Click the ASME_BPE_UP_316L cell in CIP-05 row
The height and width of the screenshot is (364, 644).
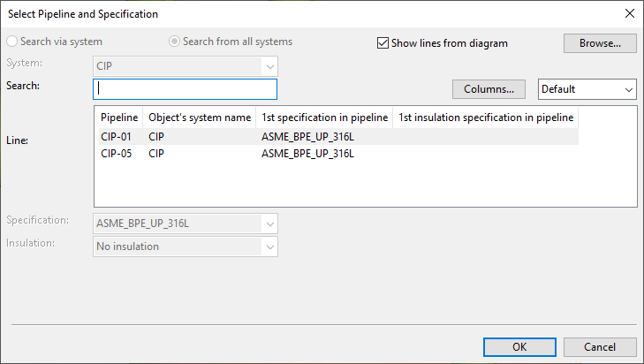(x=307, y=154)
